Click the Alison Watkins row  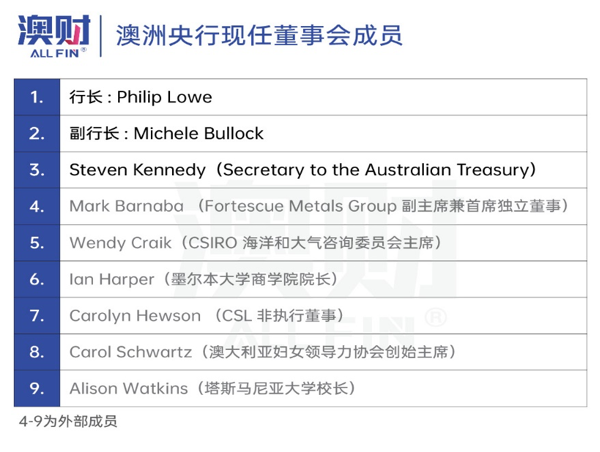pos(323,388)
